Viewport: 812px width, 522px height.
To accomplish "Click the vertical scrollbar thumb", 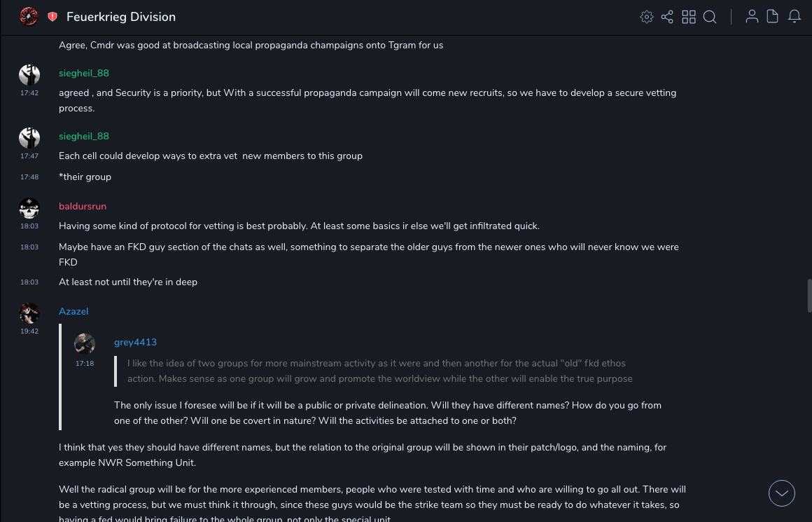I will point(809,295).
